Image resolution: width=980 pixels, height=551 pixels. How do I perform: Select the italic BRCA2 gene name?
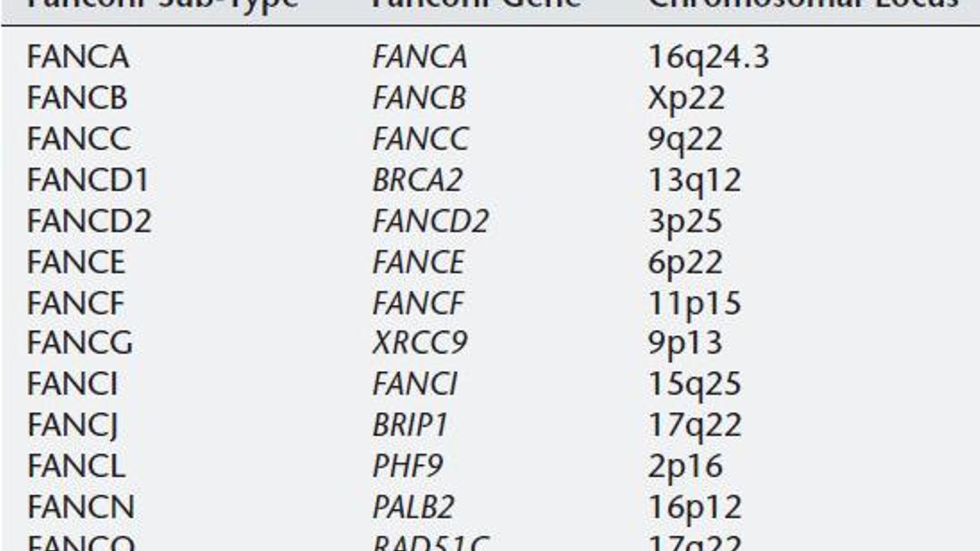click(x=417, y=180)
